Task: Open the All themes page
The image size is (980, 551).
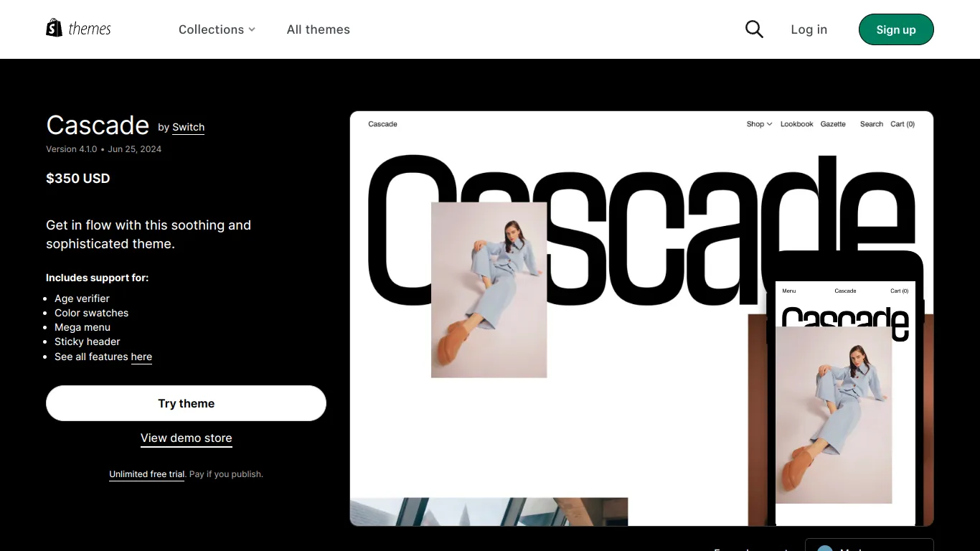Action: (x=319, y=29)
